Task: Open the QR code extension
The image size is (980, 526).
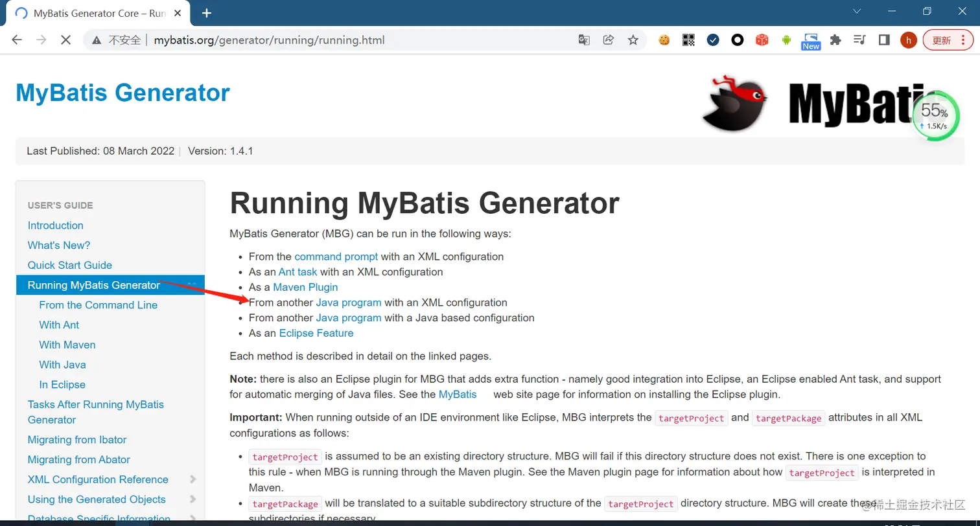Action: pyautogui.click(x=688, y=40)
